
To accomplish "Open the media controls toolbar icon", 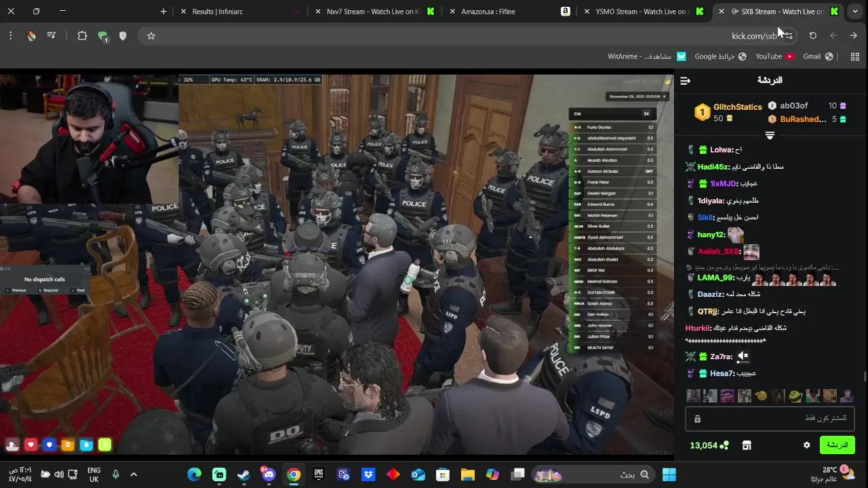I will pos(51,36).
